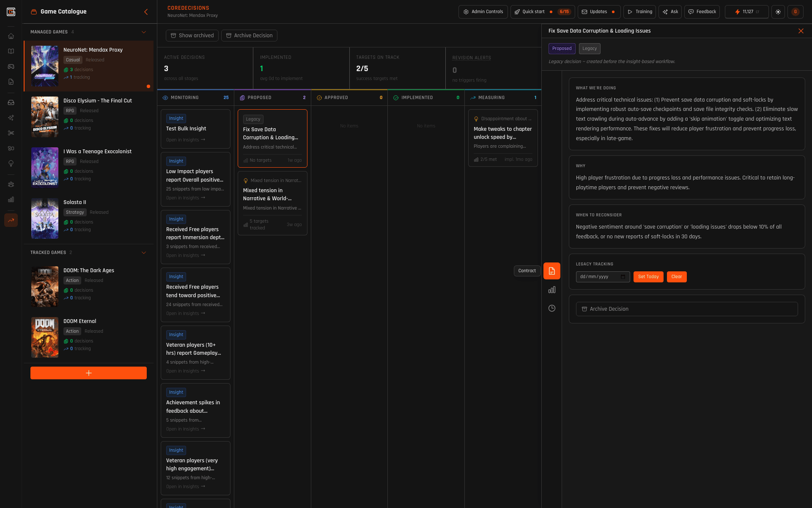Select the Disco Elysium game thumbnail
The image size is (812, 508).
coord(45,117)
